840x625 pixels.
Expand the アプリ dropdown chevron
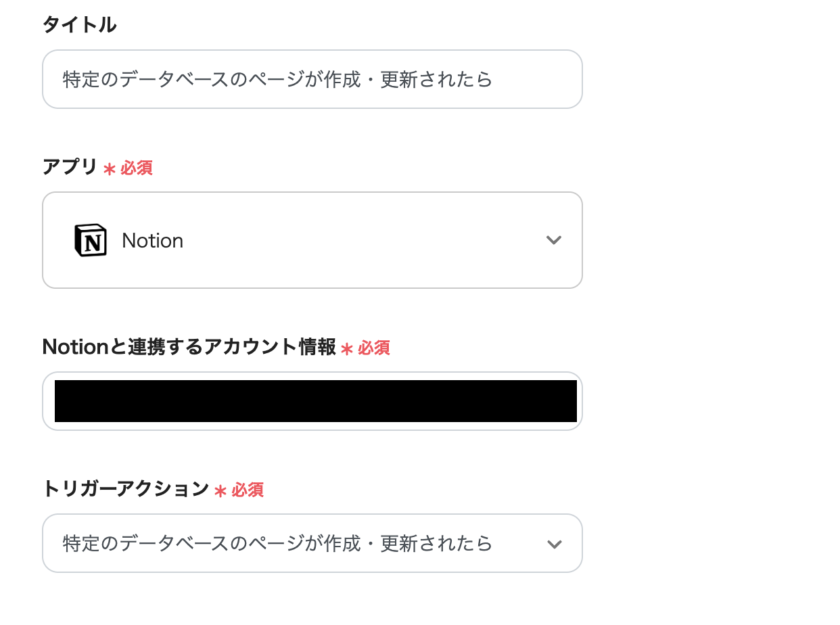(x=554, y=240)
